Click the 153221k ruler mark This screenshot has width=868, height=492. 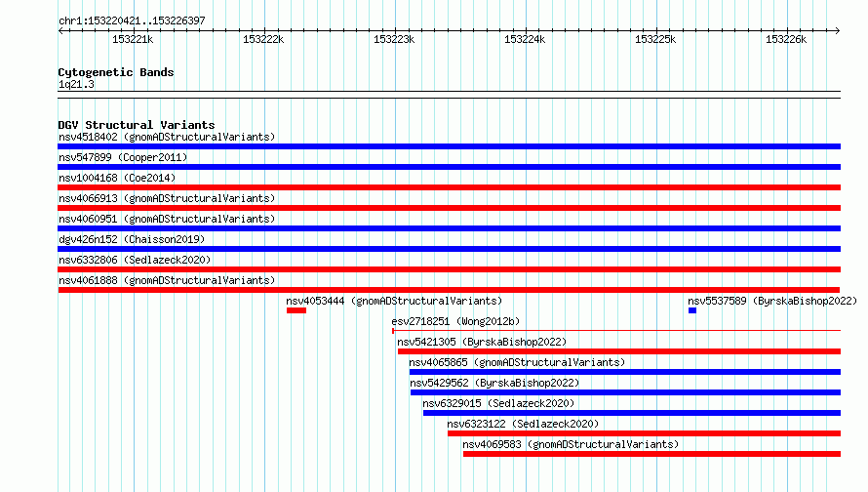(x=133, y=39)
